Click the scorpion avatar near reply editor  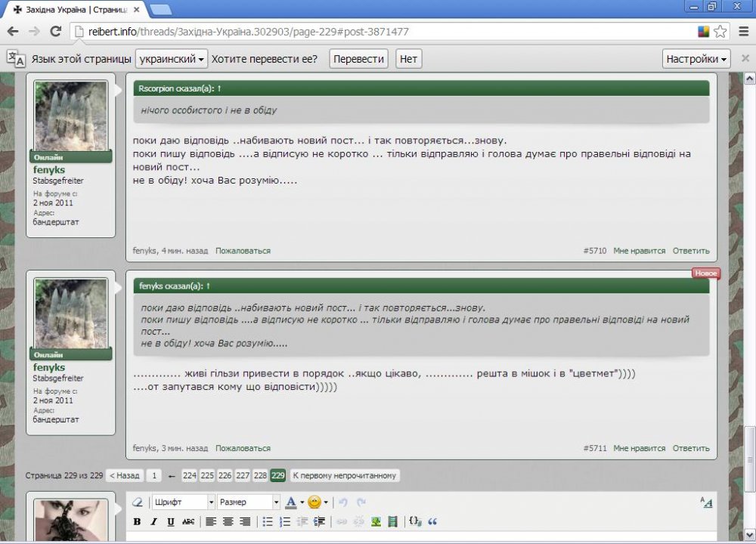(71, 521)
